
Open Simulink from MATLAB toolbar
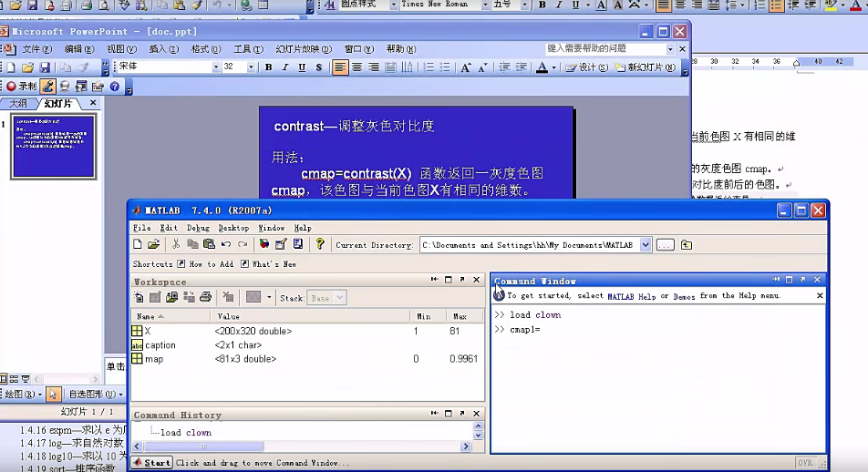point(264,244)
